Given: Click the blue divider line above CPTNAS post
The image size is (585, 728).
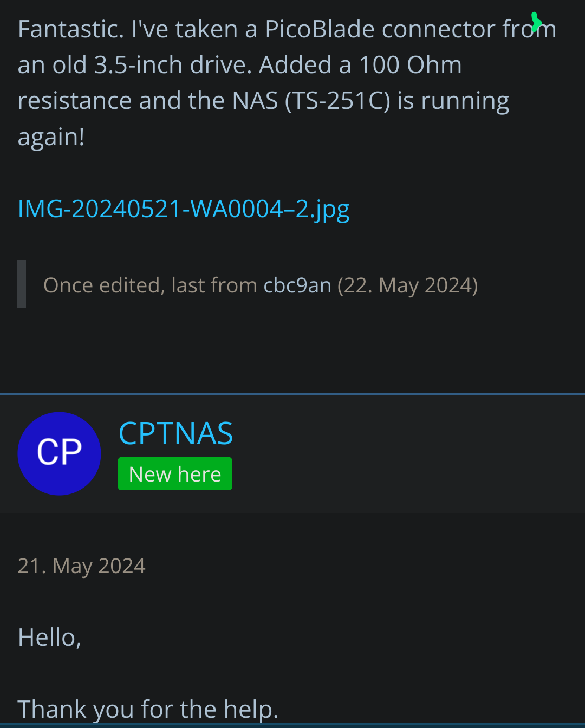Looking at the screenshot, I should click(292, 394).
